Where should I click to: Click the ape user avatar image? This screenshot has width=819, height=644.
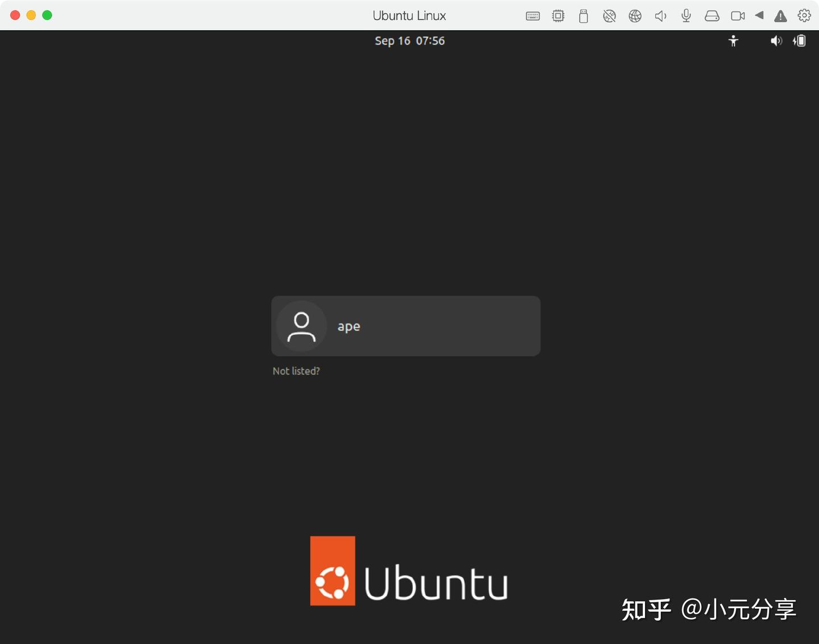click(x=300, y=326)
